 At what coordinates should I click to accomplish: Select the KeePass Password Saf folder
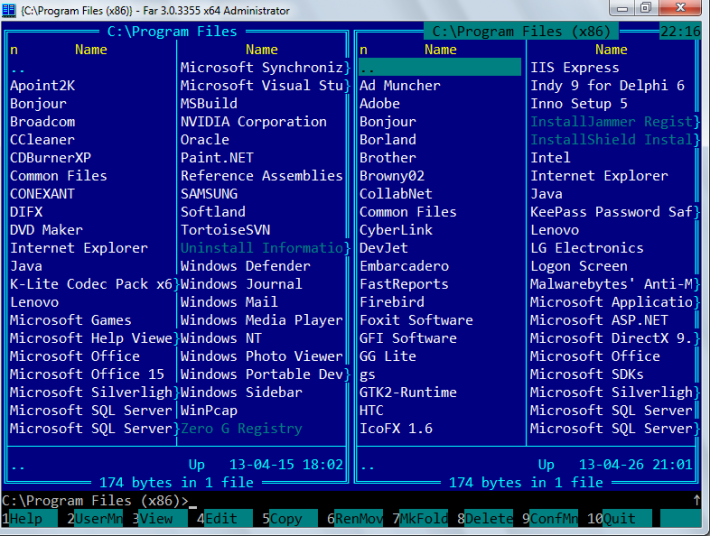(612, 212)
